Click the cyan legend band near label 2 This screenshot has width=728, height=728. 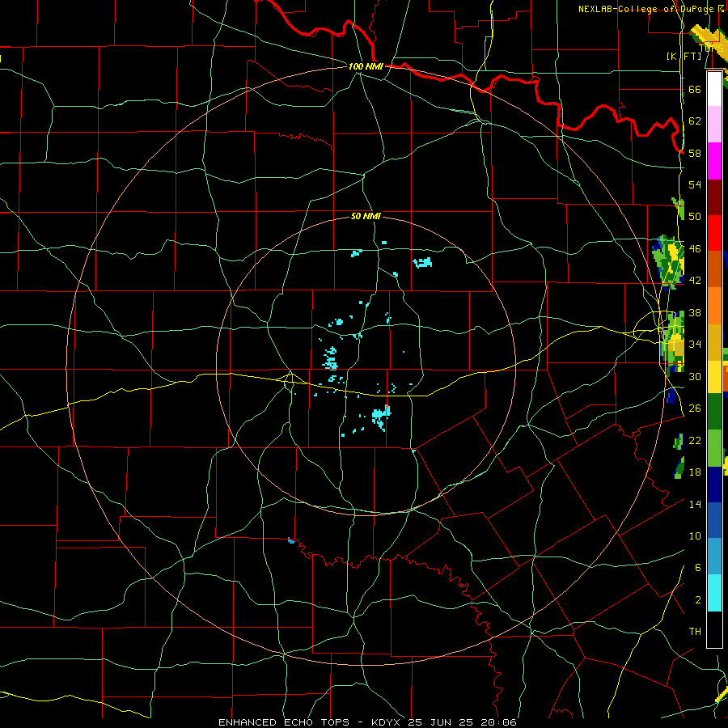coord(714,593)
